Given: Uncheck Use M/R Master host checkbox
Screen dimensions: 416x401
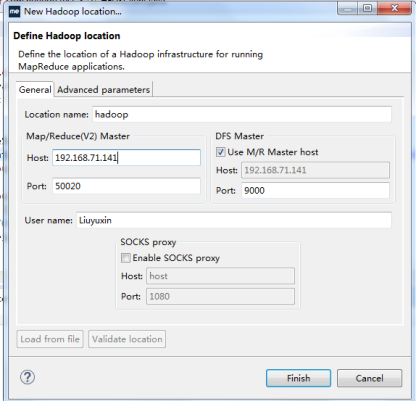Looking at the screenshot, I should 221,152.
